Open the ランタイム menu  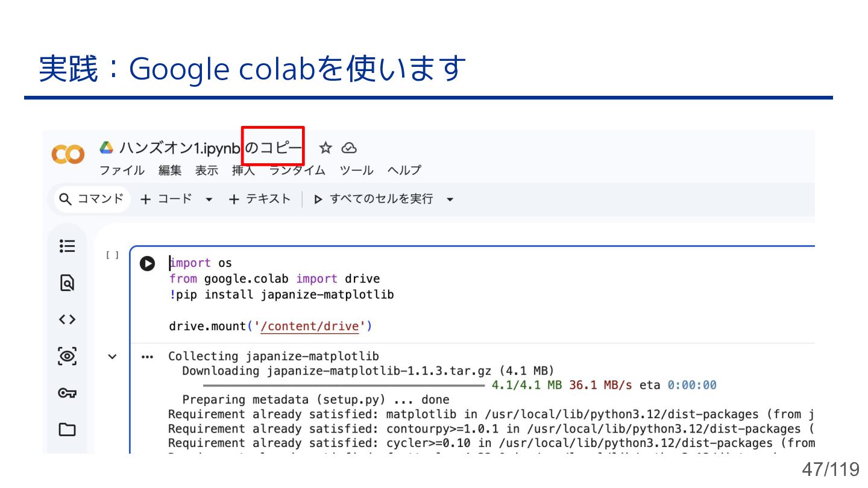click(x=297, y=170)
